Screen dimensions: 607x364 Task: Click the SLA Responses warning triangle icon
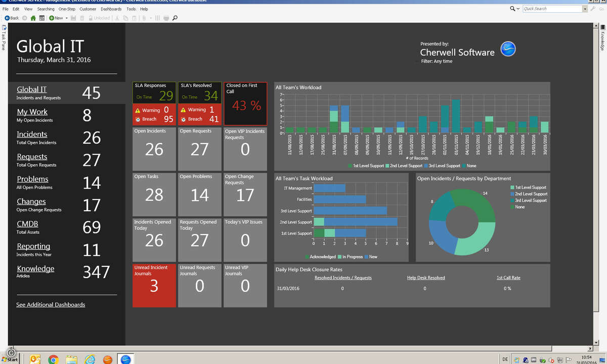click(x=138, y=110)
